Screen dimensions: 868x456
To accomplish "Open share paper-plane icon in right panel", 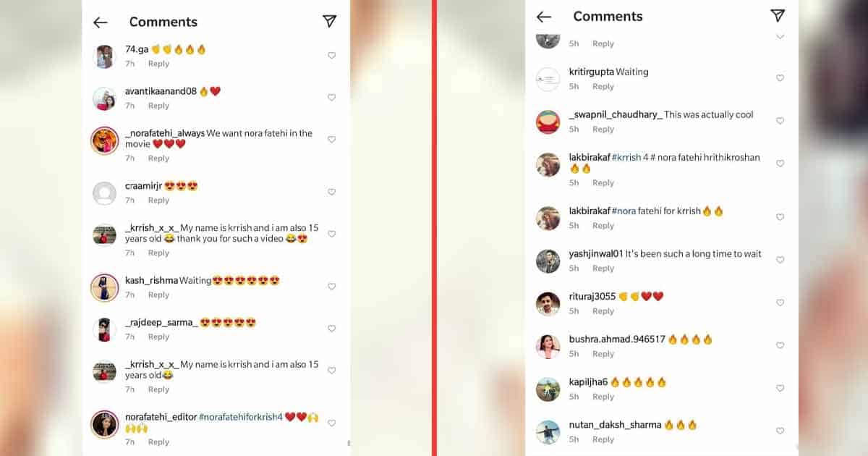I will tap(778, 15).
